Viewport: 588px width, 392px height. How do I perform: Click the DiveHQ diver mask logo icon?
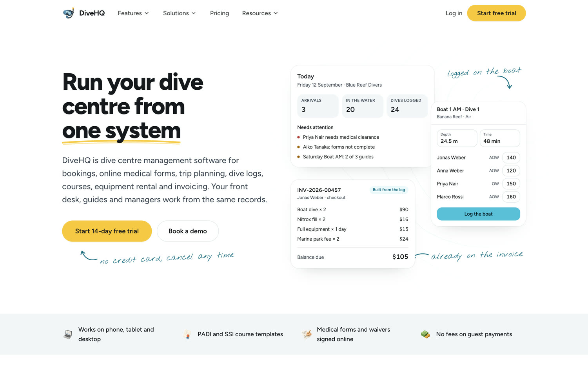pos(69,13)
